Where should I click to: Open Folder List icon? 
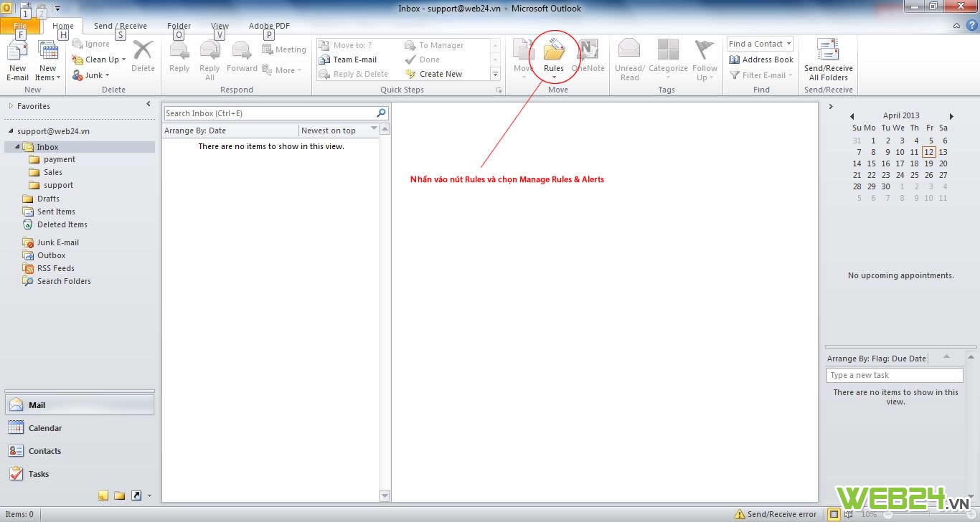119,495
